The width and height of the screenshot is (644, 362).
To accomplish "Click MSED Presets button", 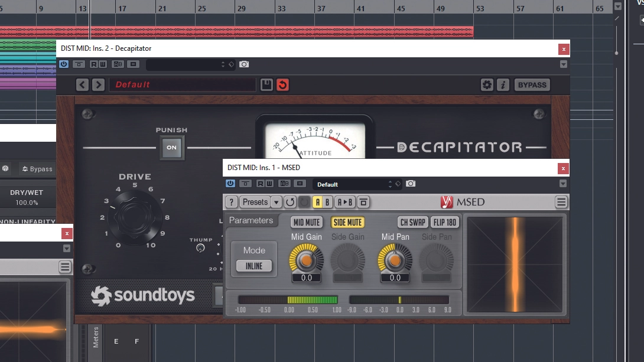I will 255,202.
